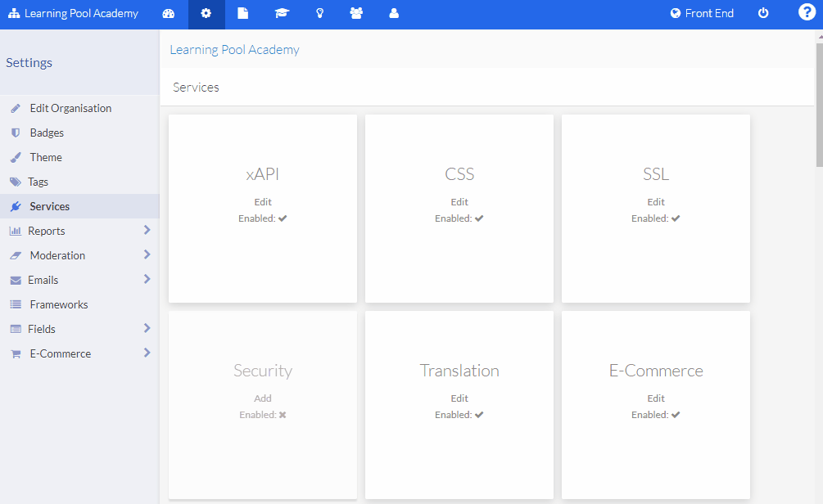
Task: Click the Enabled cross on the Security card
Action: click(284, 415)
